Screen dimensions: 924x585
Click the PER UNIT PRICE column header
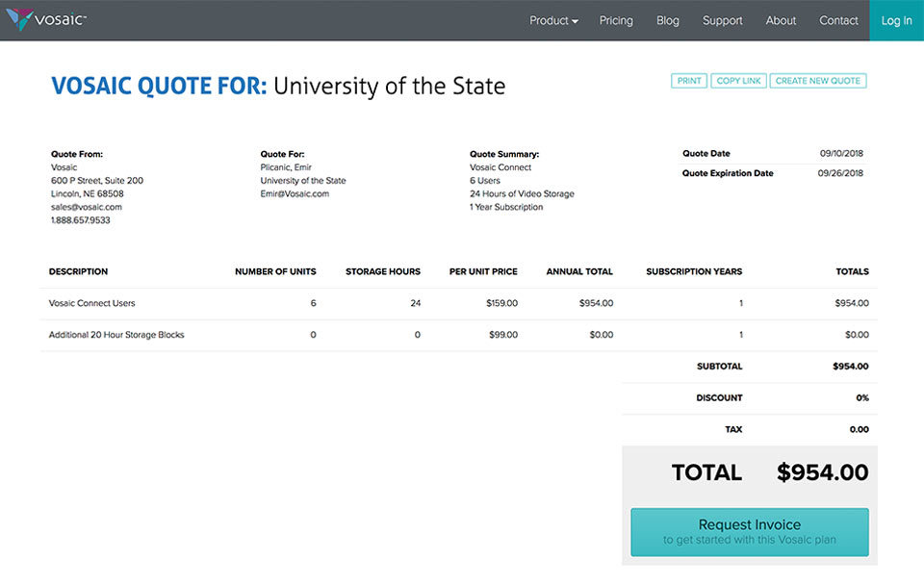[x=483, y=271]
